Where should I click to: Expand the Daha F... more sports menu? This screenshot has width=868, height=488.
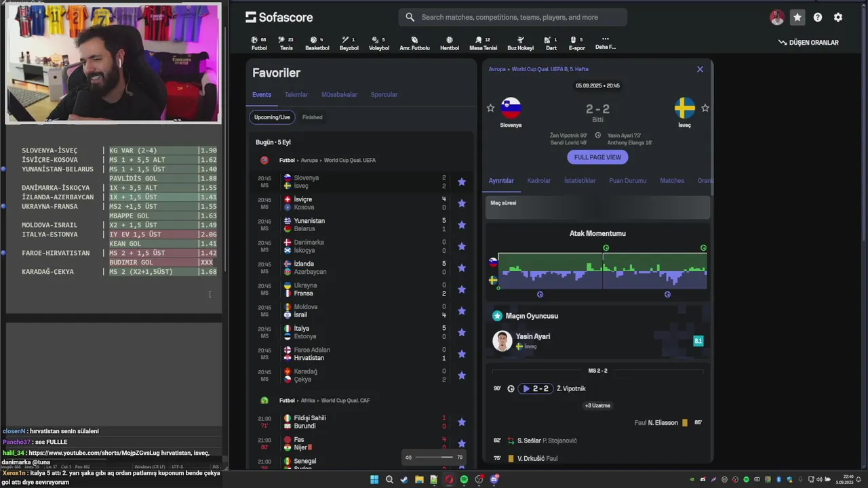(605, 43)
